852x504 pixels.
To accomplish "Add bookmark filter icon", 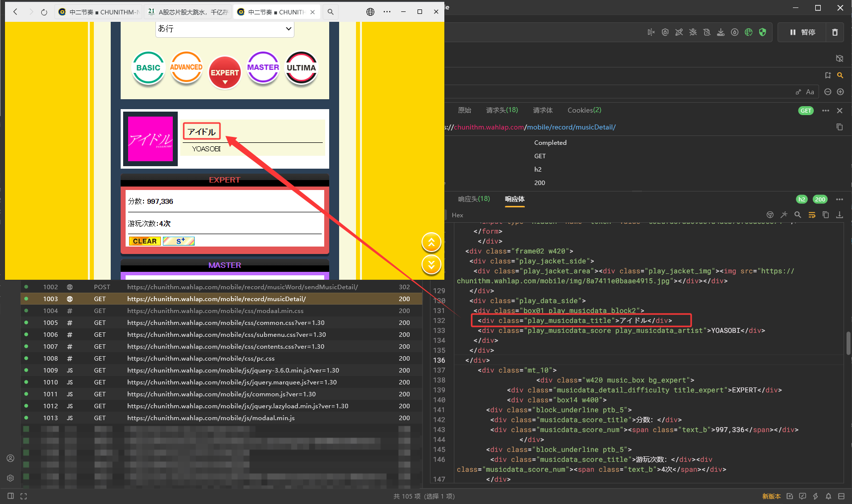I will pyautogui.click(x=828, y=75).
